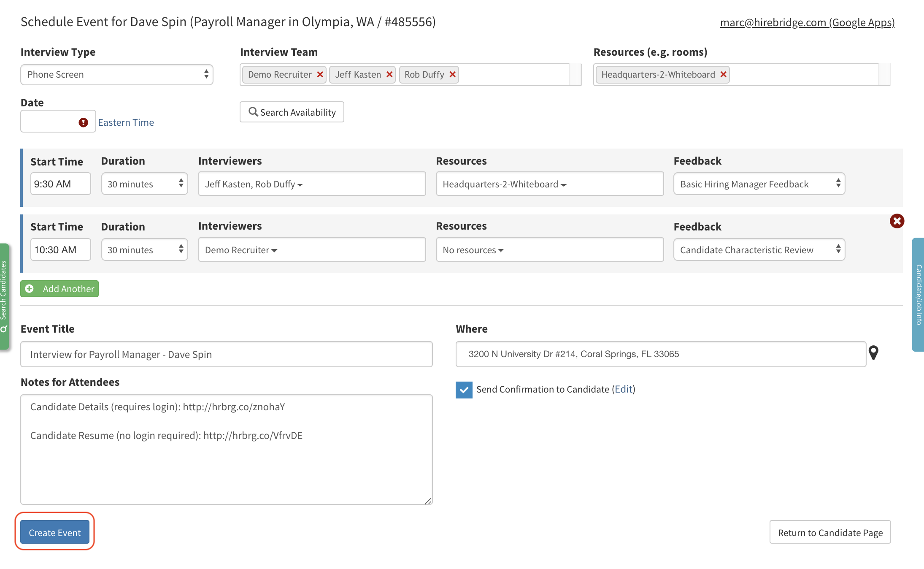
Task: Click the Create Event button
Action: tap(55, 532)
